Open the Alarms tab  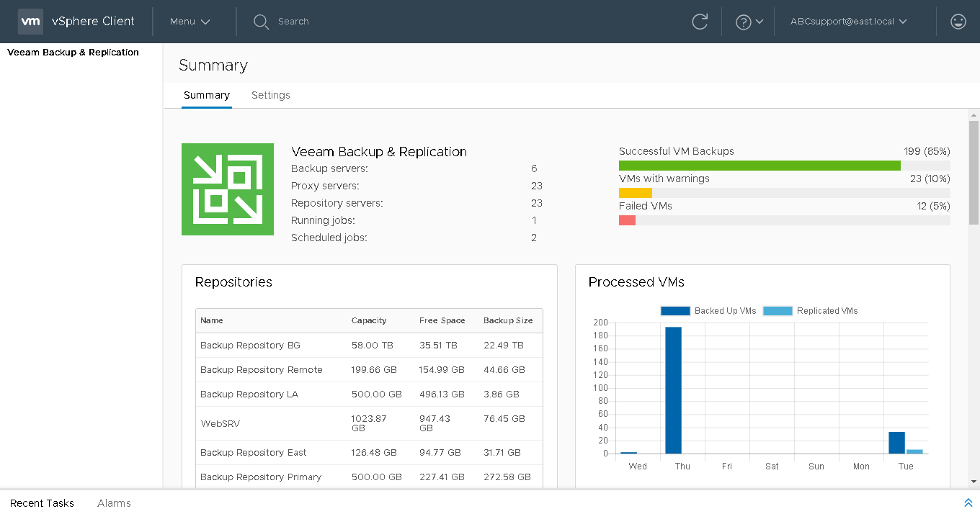[114, 503]
